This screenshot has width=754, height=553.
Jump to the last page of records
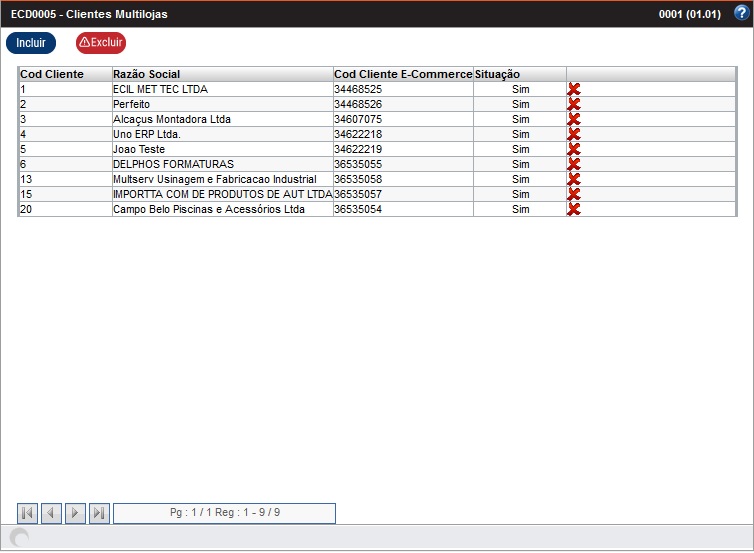click(99, 513)
